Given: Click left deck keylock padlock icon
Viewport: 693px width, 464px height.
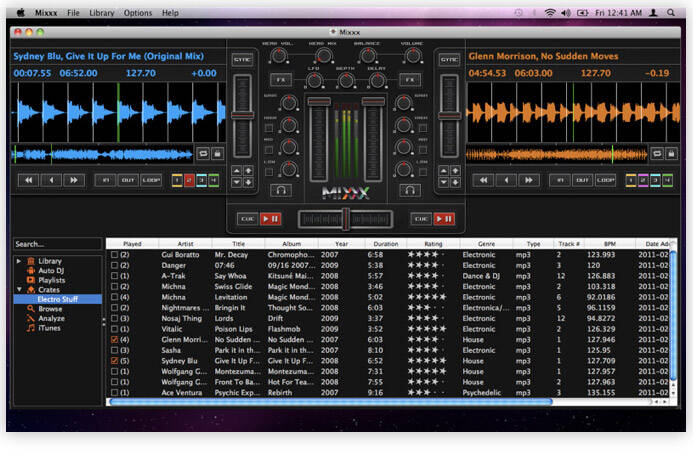Looking at the screenshot, I should click(x=217, y=154).
